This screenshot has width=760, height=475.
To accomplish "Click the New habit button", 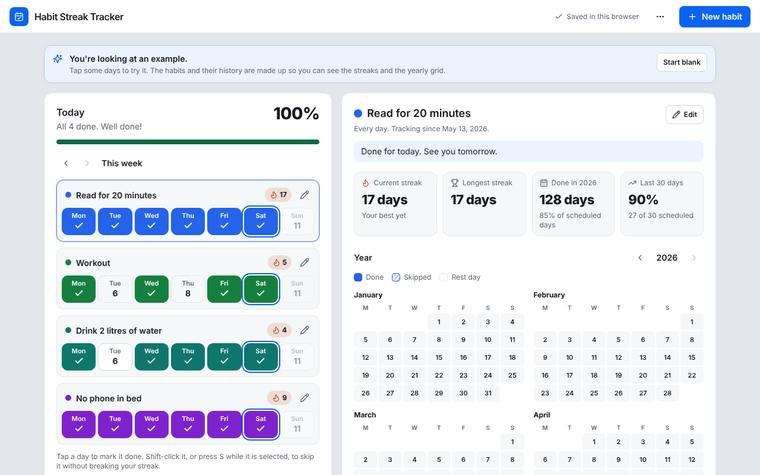I will coord(714,16).
